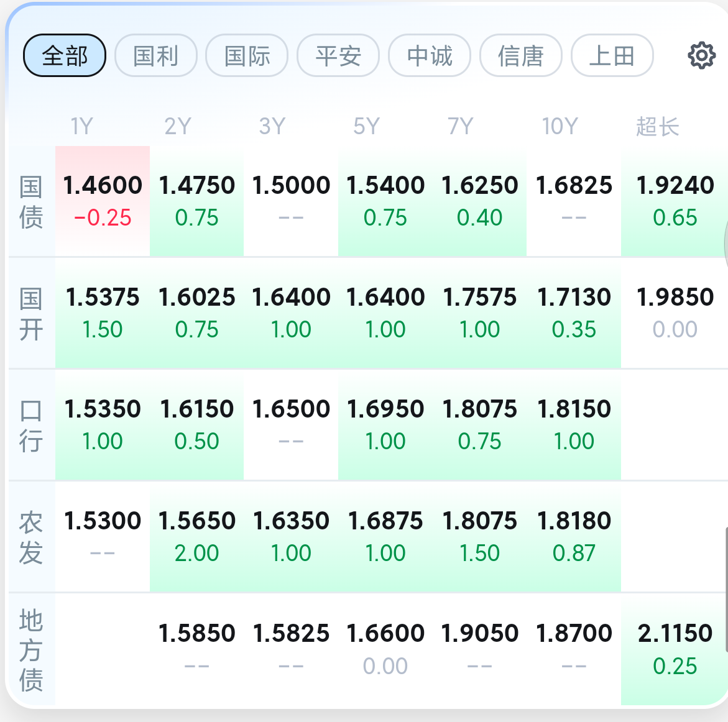728x722 pixels.
Task: Open 地方债 超长 cell 2.1150
Action: 674,650
